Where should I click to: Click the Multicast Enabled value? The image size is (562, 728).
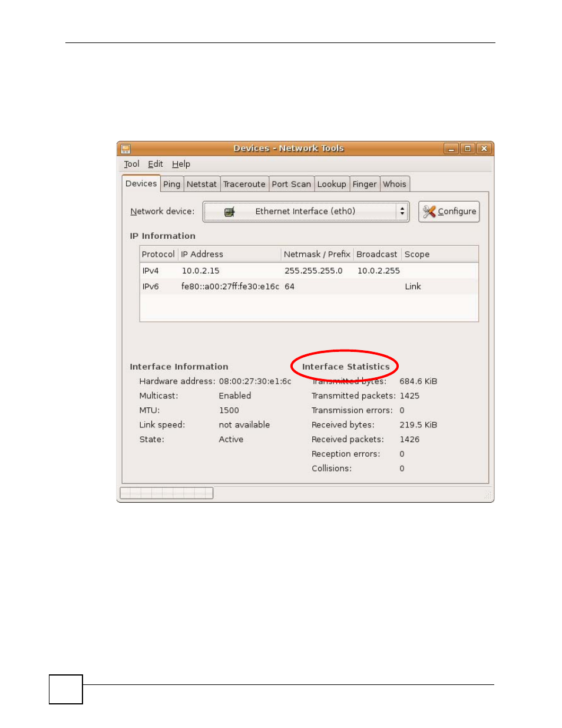click(x=235, y=396)
